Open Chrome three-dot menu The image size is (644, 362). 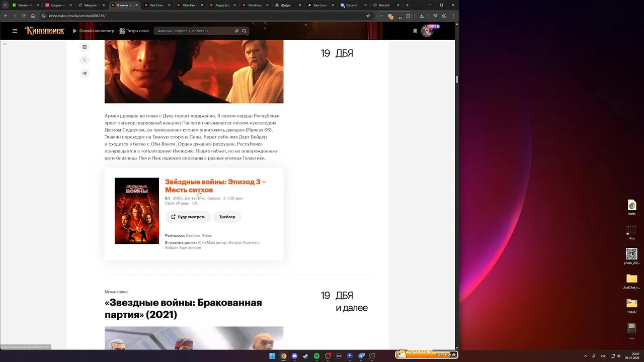(x=453, y=16)
